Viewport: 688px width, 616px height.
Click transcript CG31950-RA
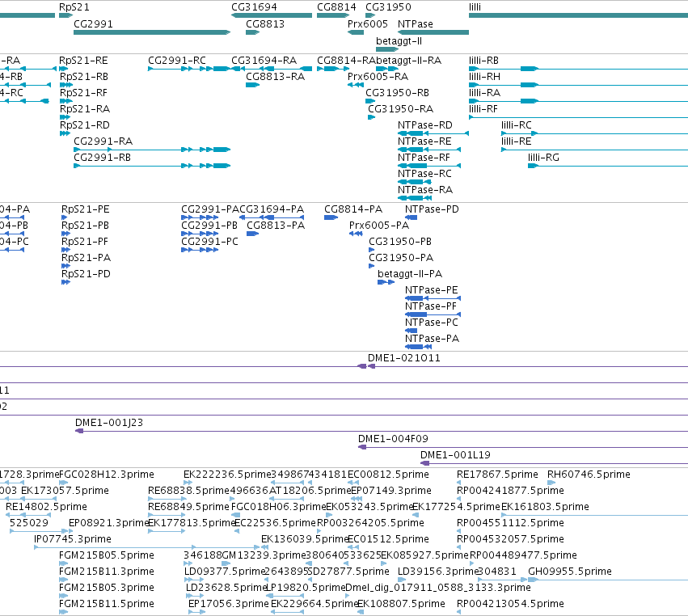click(401, 109)
